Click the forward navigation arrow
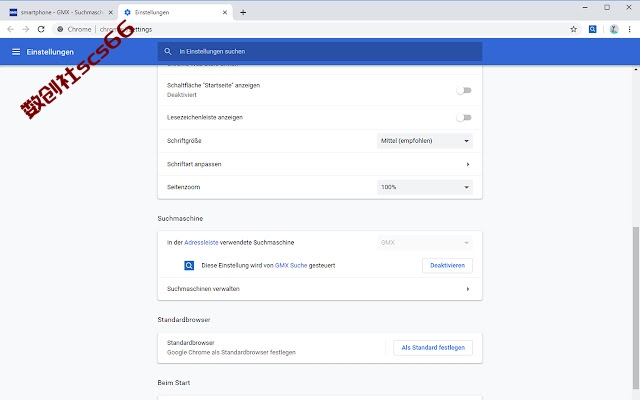 (26, 29)
